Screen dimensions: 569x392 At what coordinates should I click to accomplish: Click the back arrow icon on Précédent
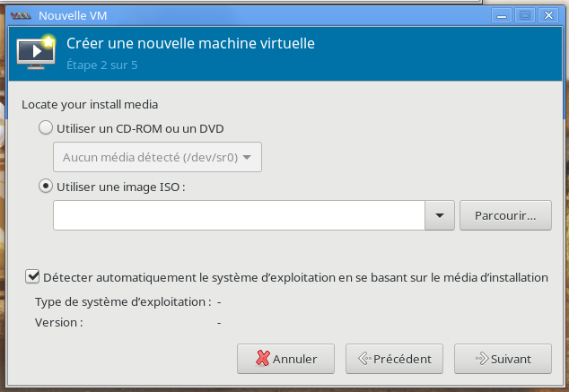click(x=364, y=359)
